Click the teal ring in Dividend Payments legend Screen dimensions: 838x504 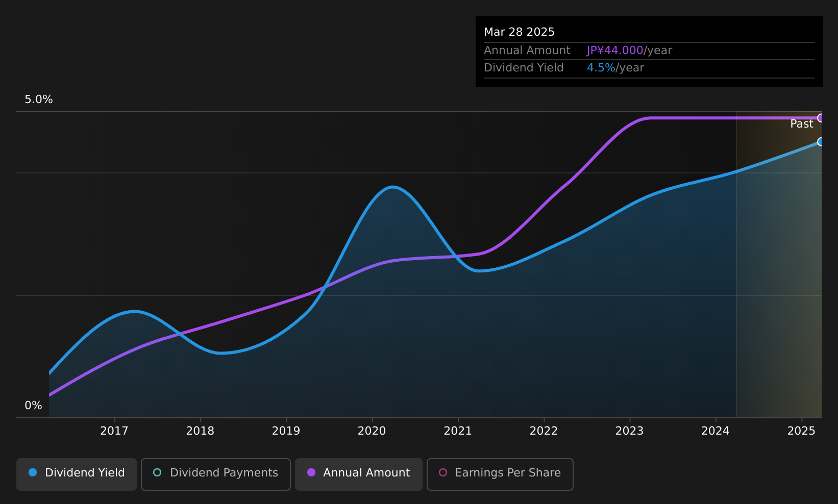tap(157, 472)
